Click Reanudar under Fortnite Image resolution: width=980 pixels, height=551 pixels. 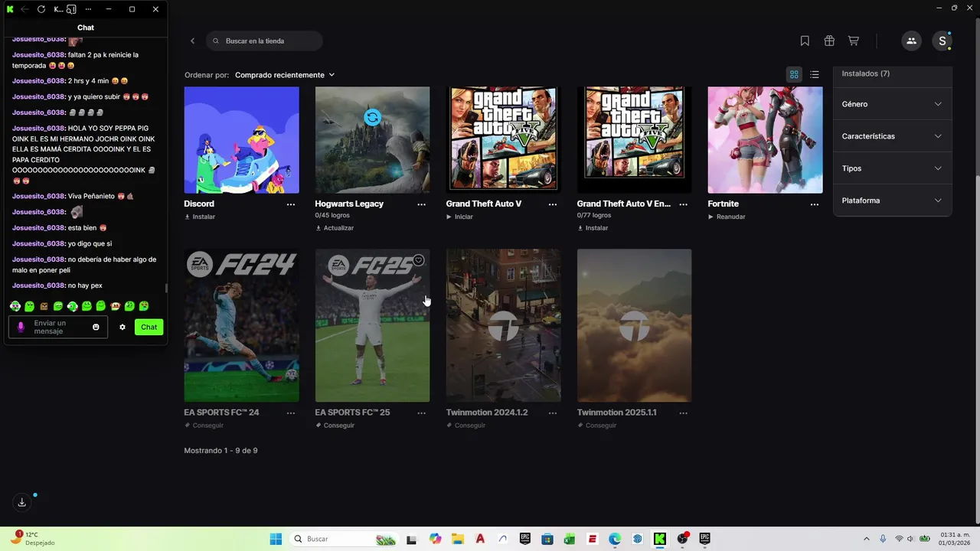coord(727,217)
